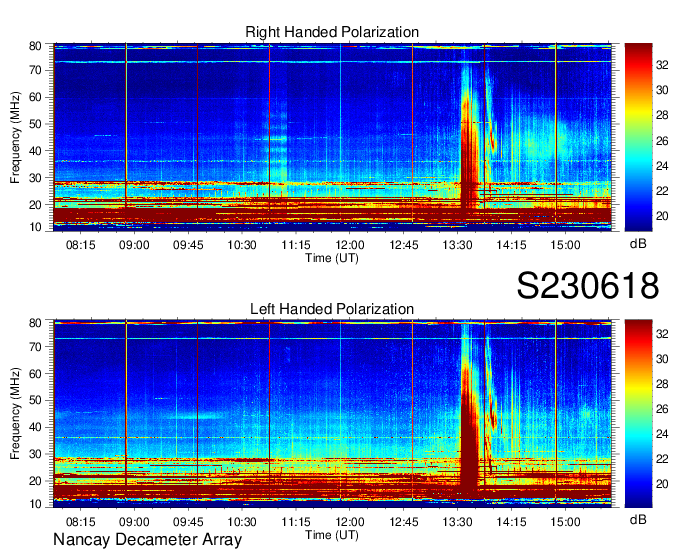Click the 13:30 tick of the top plot
The width and height of the screenshot is (680, 552).
(458, 245)
